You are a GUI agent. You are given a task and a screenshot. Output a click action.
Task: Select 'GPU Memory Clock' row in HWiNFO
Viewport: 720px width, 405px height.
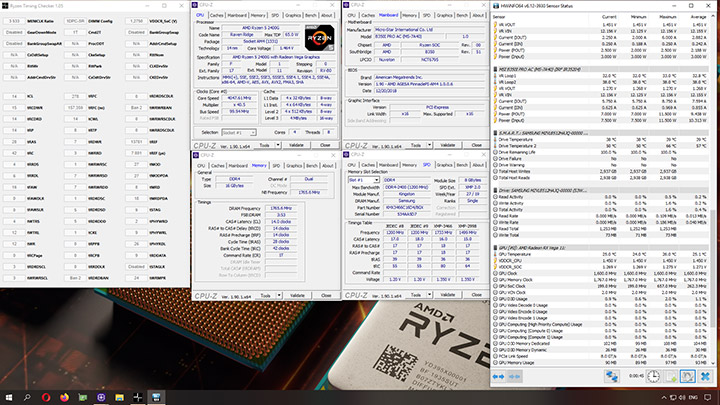599,280
